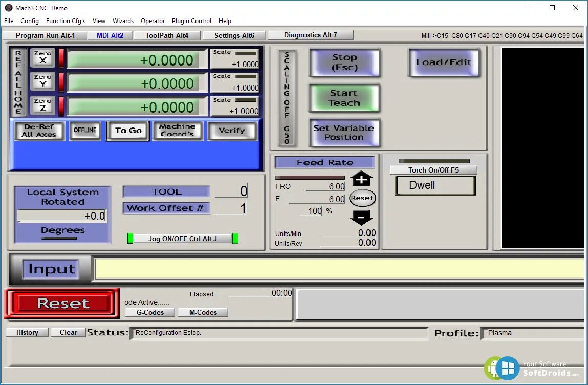Toggle Machine Coord's display
This screenshot has width=588, height=385.
pos(178,130)
